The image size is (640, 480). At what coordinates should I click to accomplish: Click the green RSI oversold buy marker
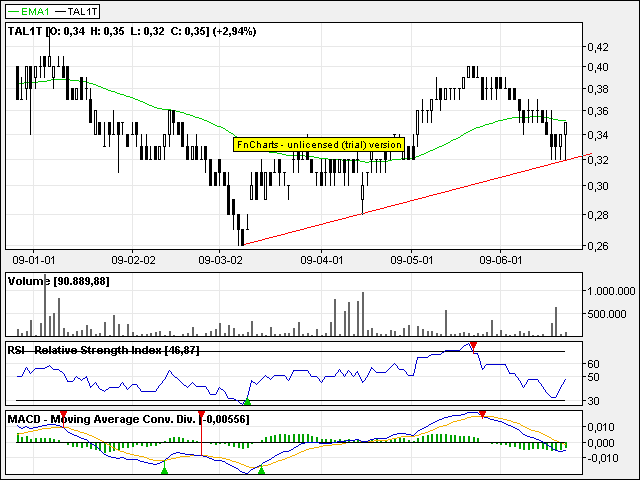(x=247, y=402)
